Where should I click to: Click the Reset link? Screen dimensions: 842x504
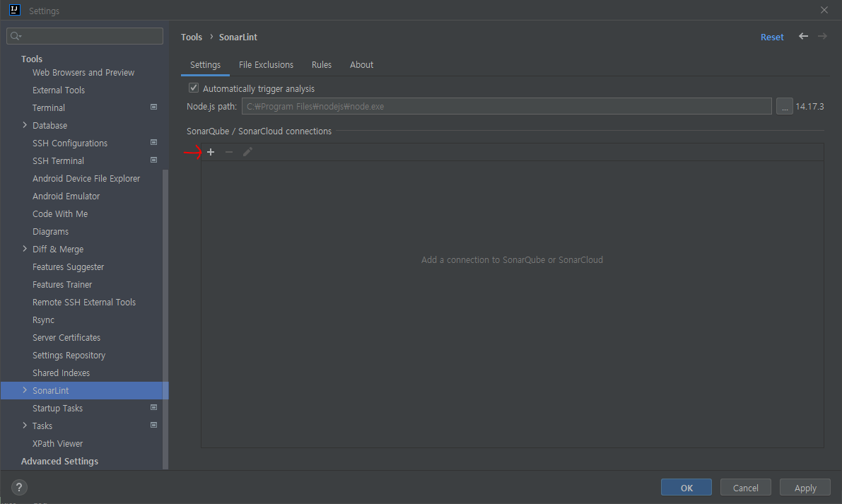[771, 37]
